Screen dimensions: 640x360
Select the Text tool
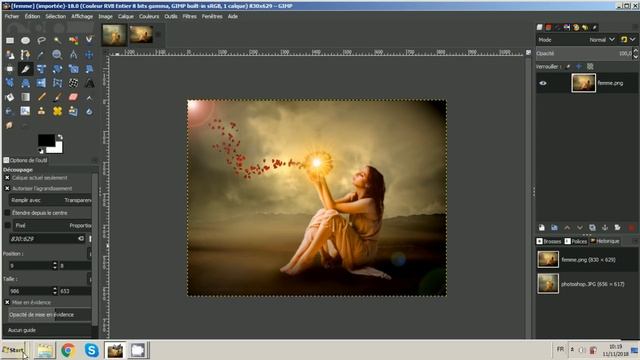tap(89, 83)
